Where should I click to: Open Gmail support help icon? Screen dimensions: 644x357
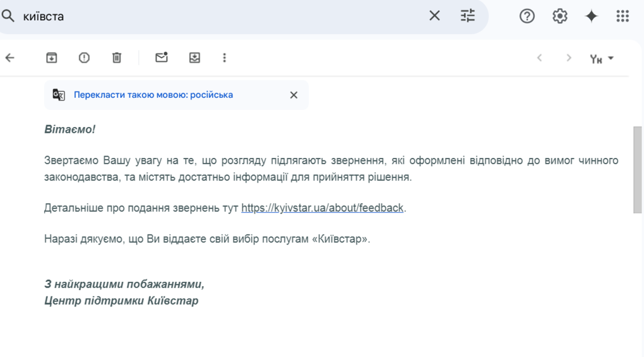pyautogui.click(x=527, y=16)
